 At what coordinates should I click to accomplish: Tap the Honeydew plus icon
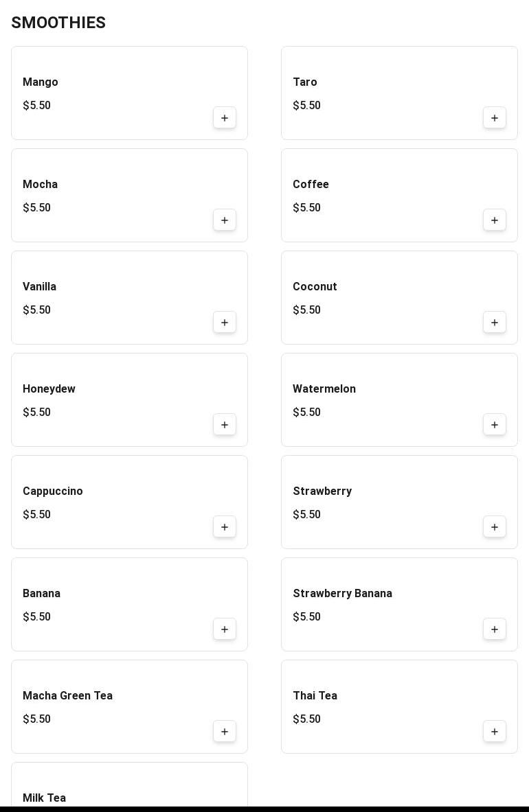[x=225, y=425]
